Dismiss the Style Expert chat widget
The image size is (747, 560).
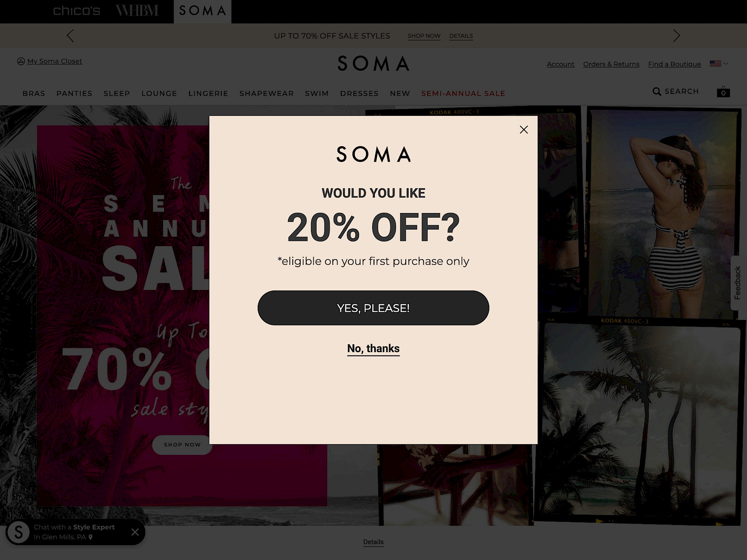coord(135,532)
